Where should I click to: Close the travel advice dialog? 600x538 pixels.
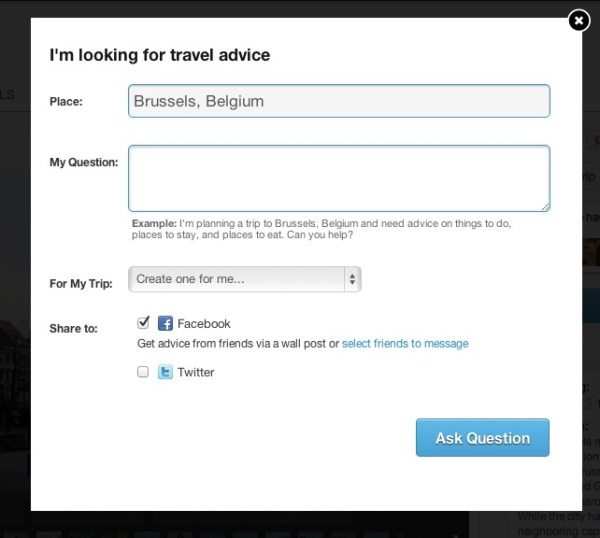tap(578, 20)
